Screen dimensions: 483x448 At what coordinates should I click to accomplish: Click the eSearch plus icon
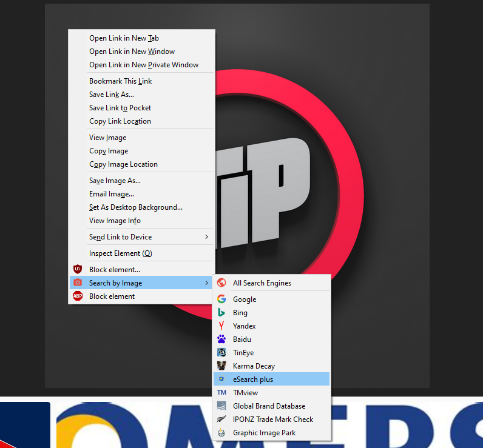221,379
